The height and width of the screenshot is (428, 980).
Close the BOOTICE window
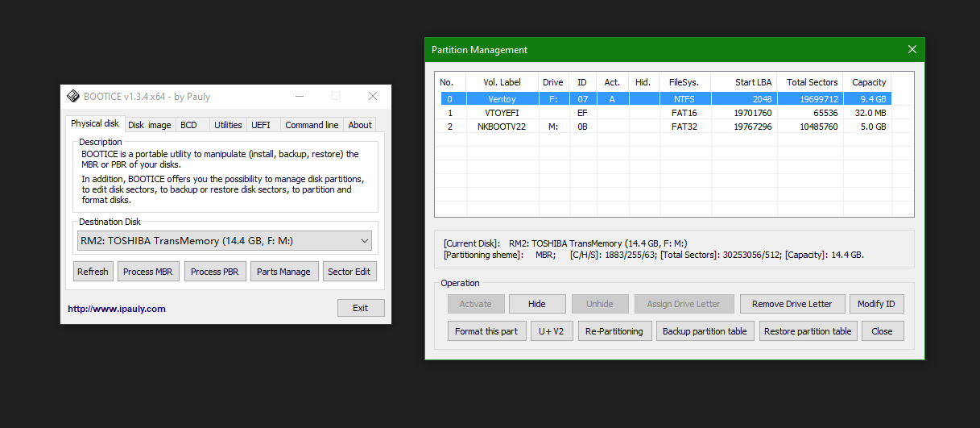tap(373, 96)
